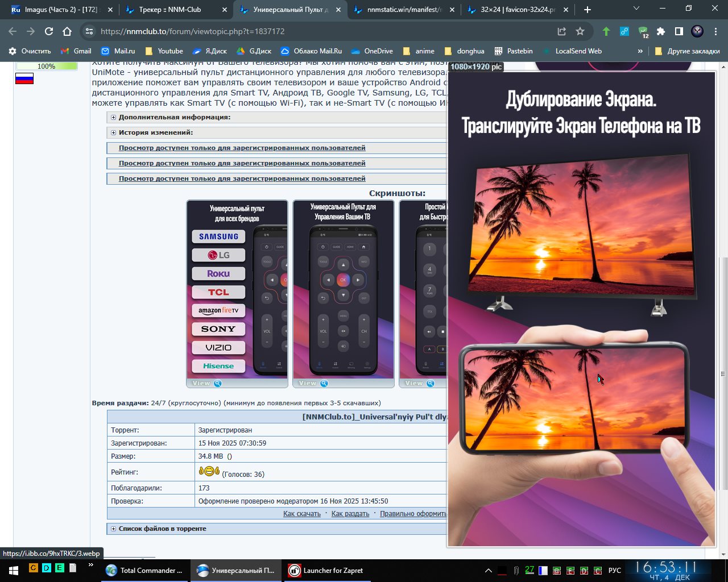Show hidden bookmarks with the chevron
Viewport: 728px width, 582px height.
640,51
